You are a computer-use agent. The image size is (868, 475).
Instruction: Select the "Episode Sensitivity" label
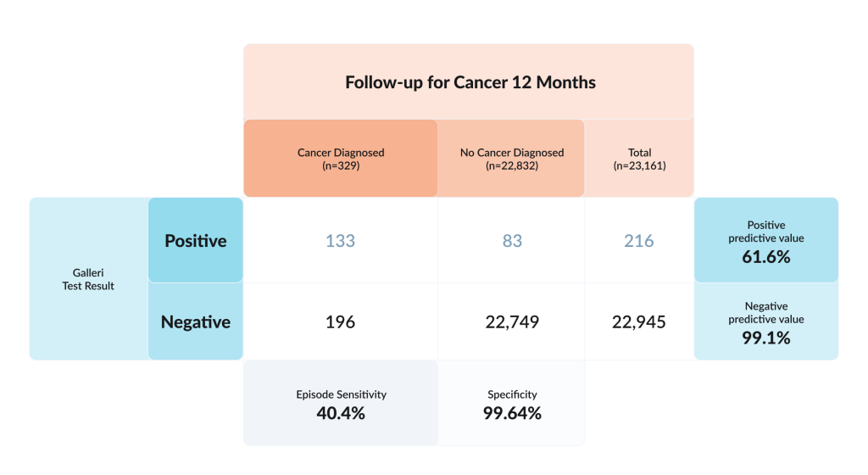tap(341, 394)
